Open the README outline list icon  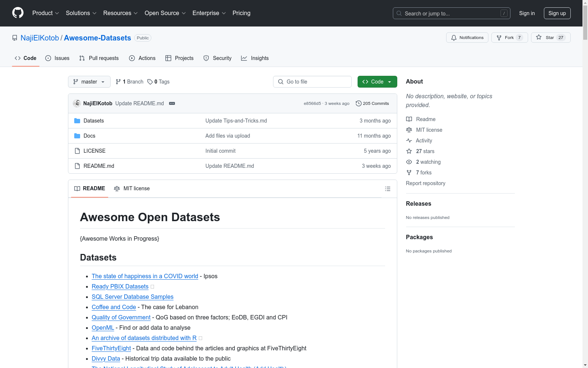[388, 189]
